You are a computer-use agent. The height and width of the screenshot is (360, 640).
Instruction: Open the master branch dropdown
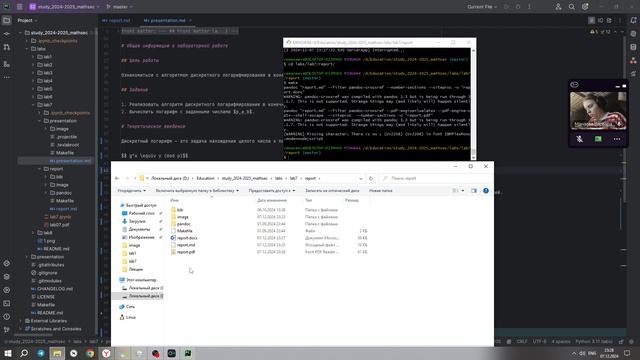119,7
